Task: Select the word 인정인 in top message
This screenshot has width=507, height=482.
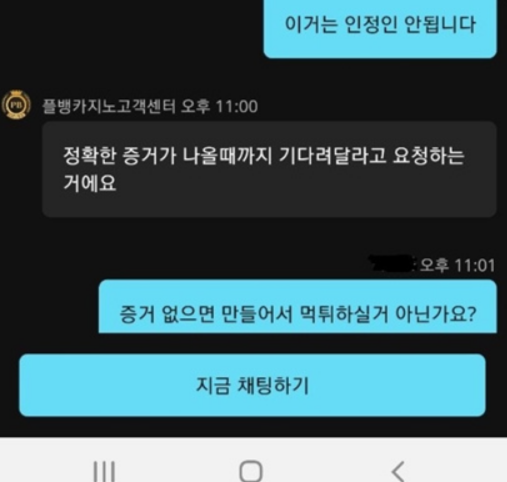Action: pyautogui.click(x=370, y=25)
